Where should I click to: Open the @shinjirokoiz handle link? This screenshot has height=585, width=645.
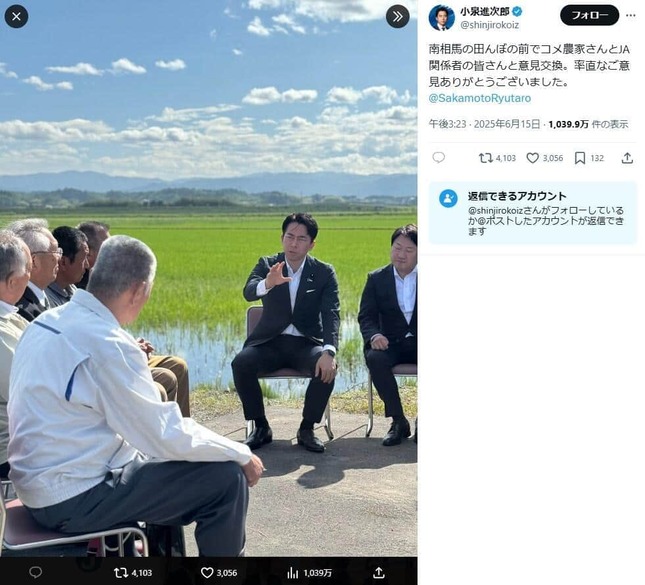click(490, 25)
